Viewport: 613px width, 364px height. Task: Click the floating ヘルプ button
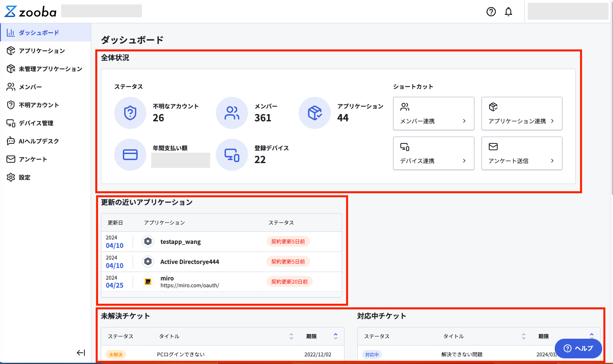tap(578, 348)
